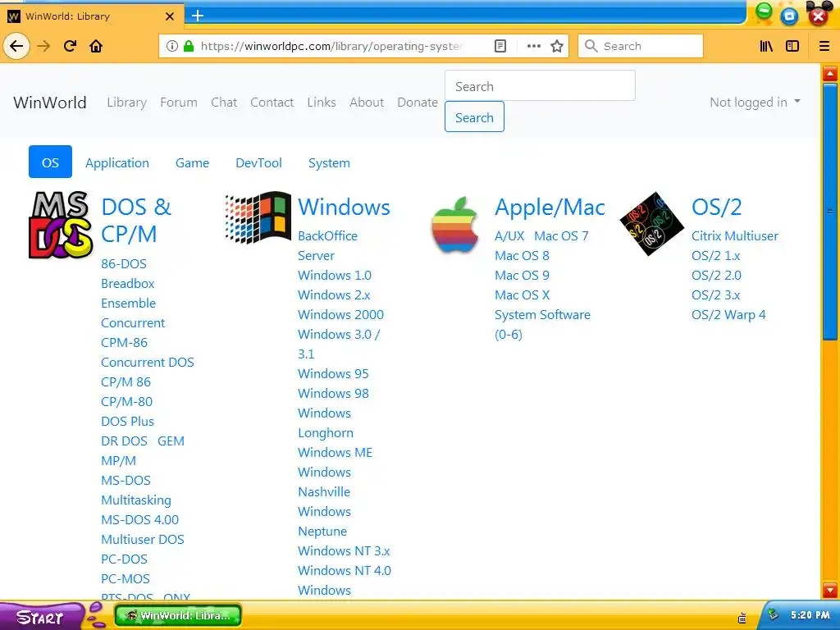Toggle reader view icon

point(500,46)
